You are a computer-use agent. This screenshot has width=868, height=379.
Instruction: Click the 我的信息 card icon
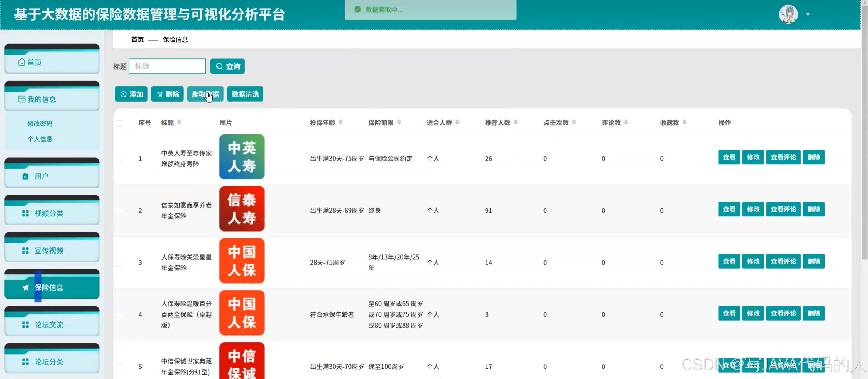click(21, 99)
